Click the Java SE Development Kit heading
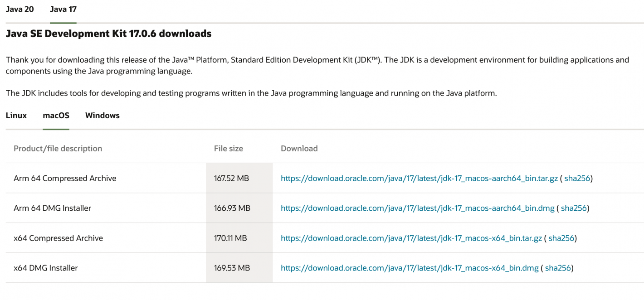Viewport: 644px width, 300px height. (x=108, y=34)
